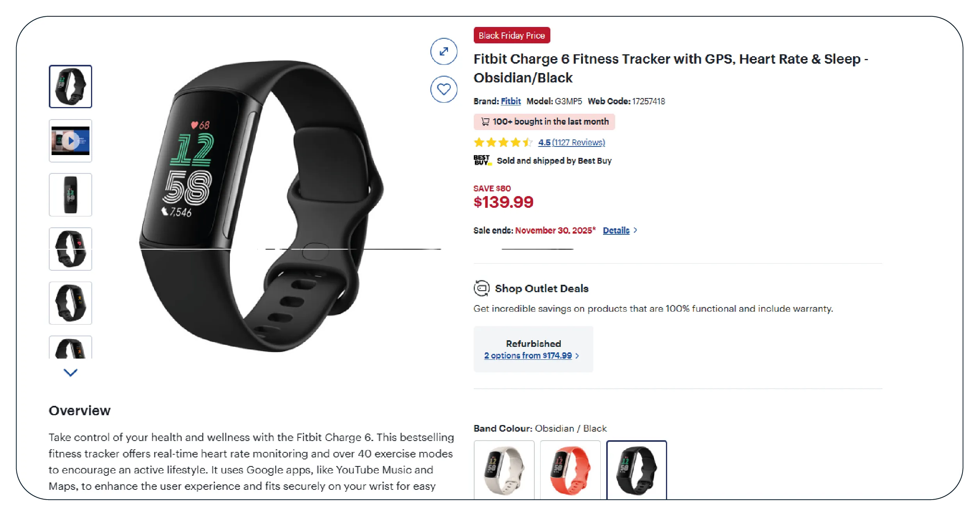This screenshot has height=516, width=980.
Task: Open 2 options from $174.99 link
Action: (528, 355)
